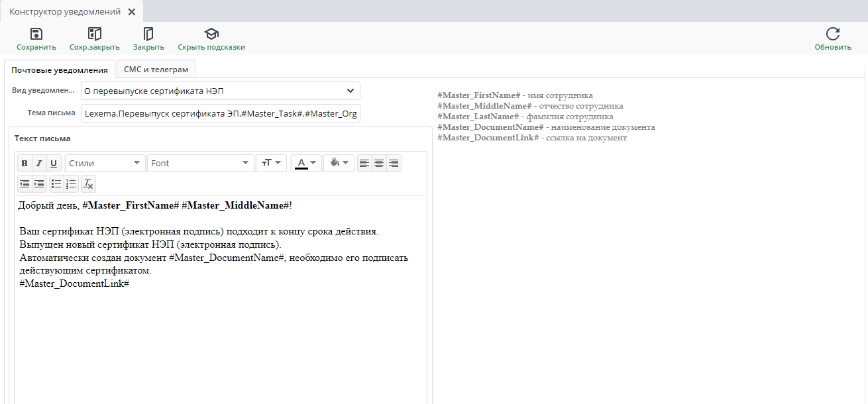The height and width of the screenshot is (404, 868).
Task: Close the Конструктор уведомлений tab
Action: click(x=132, y=12)
